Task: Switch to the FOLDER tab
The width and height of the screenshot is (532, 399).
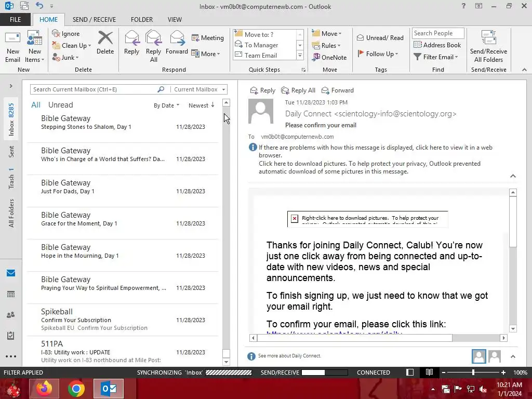Action: pyautogui.click(x=142, y=20)
